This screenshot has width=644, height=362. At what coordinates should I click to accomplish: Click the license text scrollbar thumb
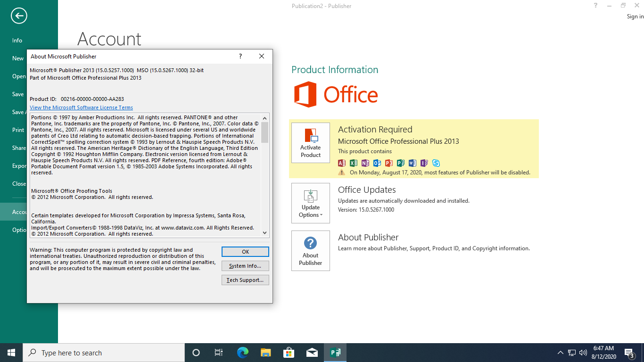tap(264, 132)
